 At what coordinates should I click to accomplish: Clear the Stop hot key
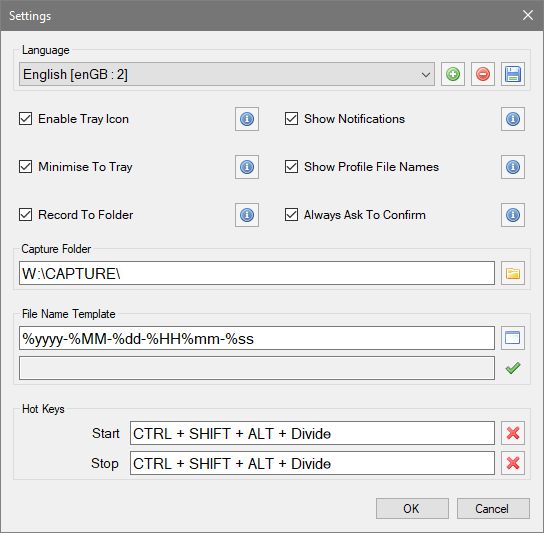(513, 463)
